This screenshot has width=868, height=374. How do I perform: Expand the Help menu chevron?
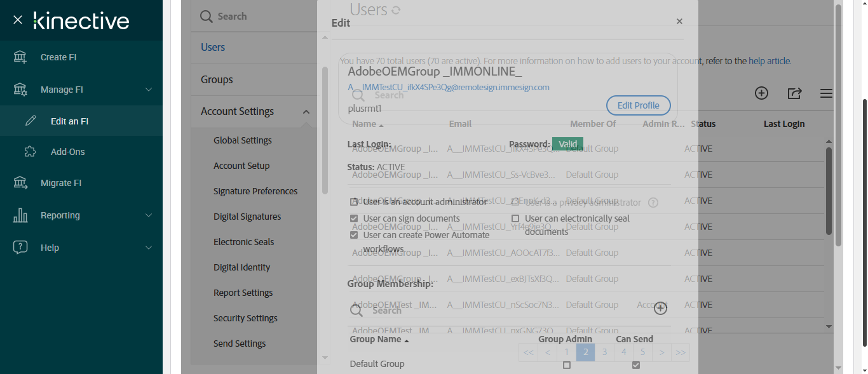(149, 248)
